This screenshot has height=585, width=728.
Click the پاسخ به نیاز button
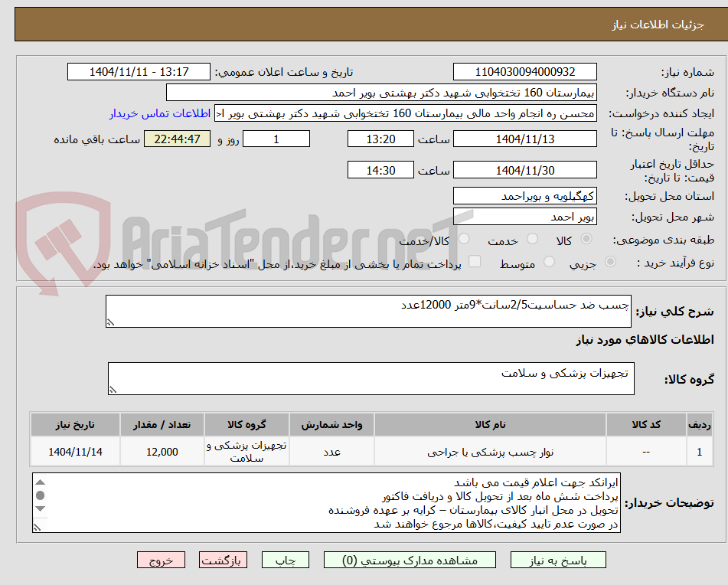coord(558,560)
